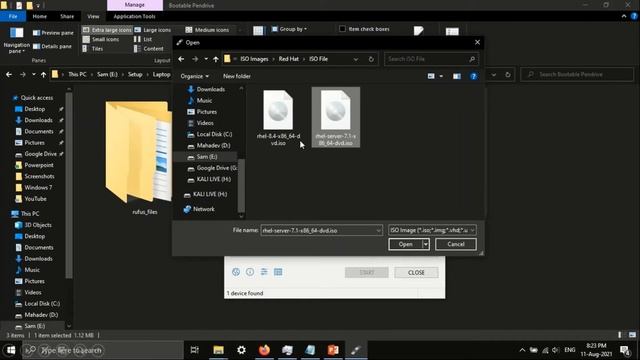Switch to Home tab in Explorer

40,16
